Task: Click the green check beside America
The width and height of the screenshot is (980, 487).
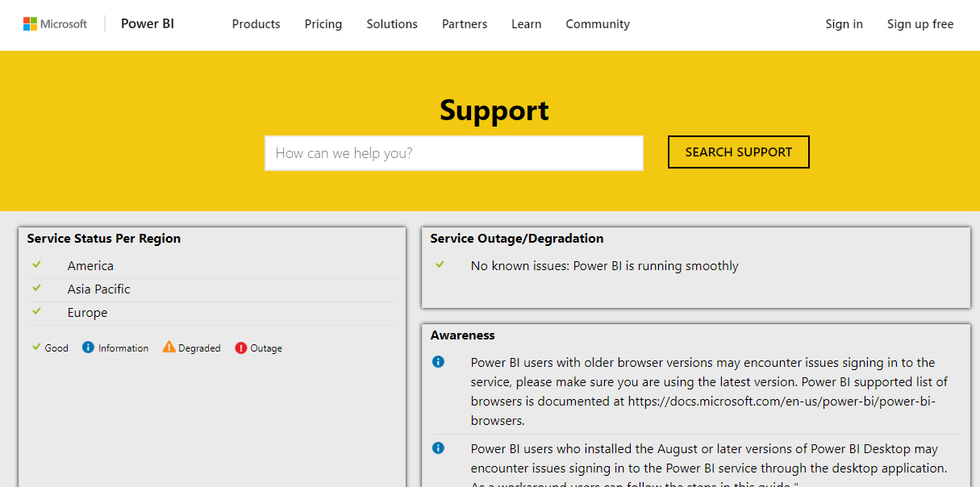Action: pyautogui.click(x=36, y=264)
